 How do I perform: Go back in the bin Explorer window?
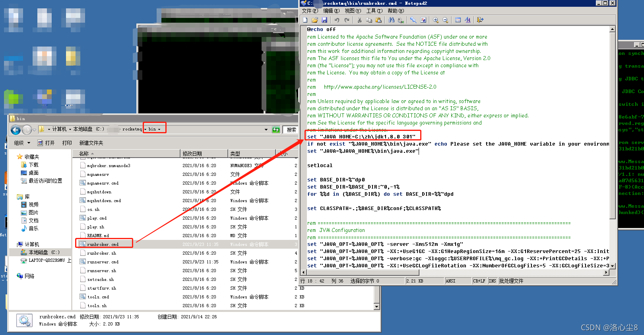[16, 130]
